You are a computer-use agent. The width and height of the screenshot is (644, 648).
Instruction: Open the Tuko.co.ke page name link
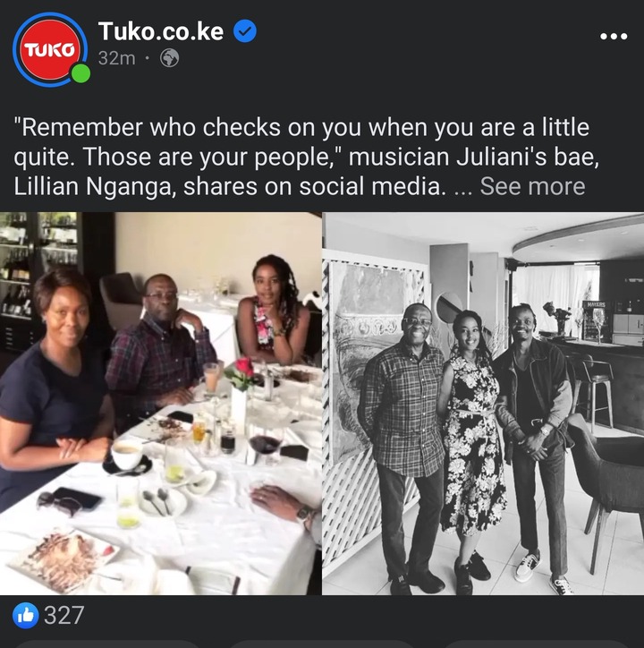[161, 31]
